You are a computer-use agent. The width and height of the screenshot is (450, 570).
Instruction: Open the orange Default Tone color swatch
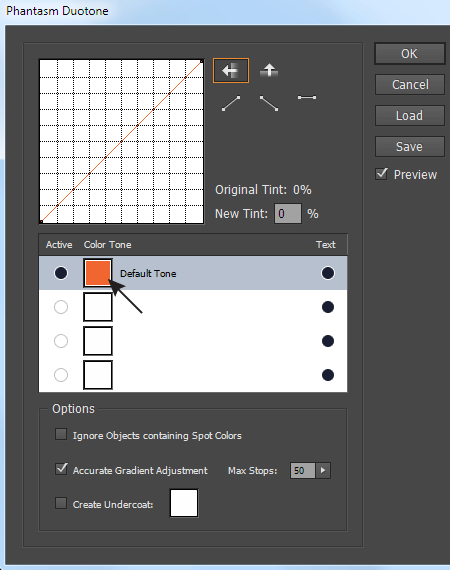(98, 273)
